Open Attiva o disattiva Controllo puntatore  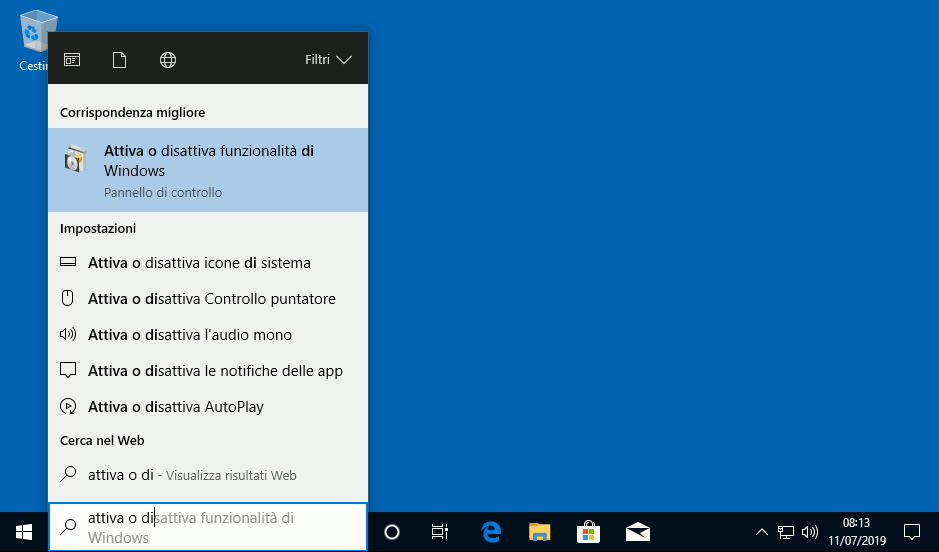click(208, 299)
